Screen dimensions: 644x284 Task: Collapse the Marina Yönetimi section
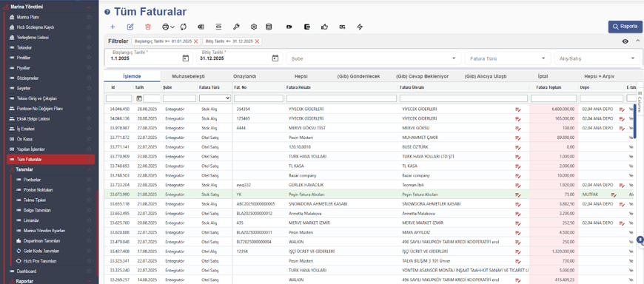coord(89,7)
